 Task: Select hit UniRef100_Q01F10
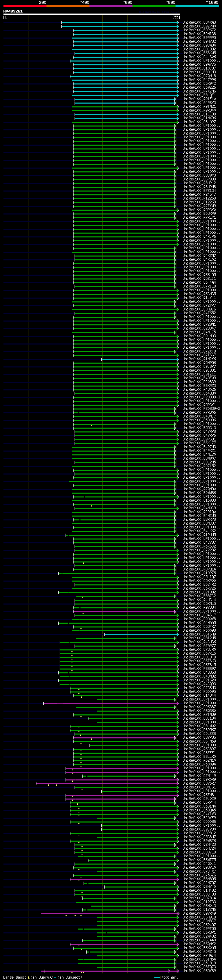click(x=199, y=99)
